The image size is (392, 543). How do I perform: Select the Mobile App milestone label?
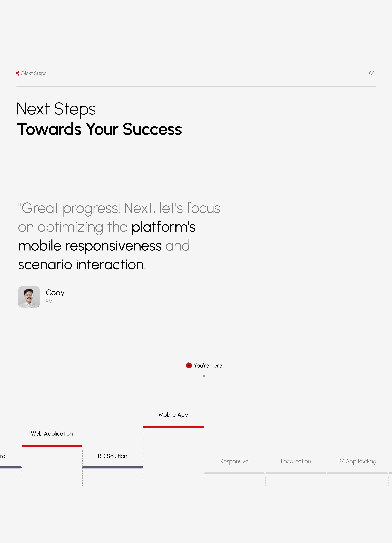(174, 415)
